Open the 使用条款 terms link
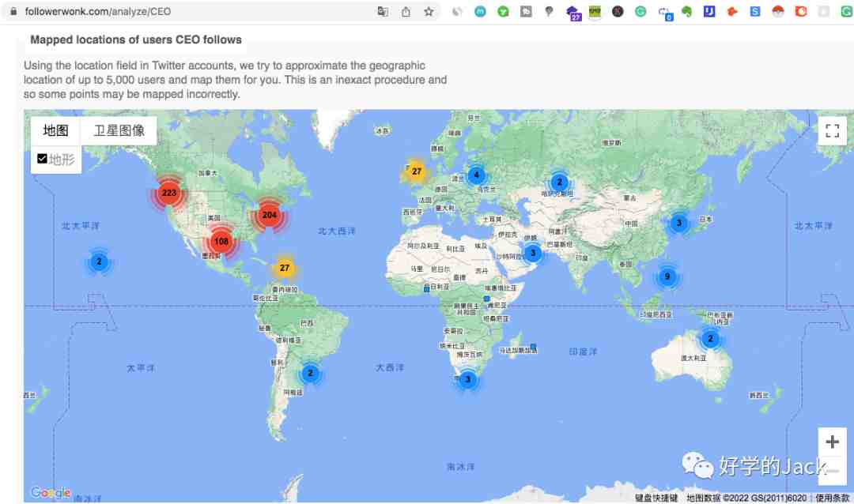The image size is (854, 504). coord(832,498)
